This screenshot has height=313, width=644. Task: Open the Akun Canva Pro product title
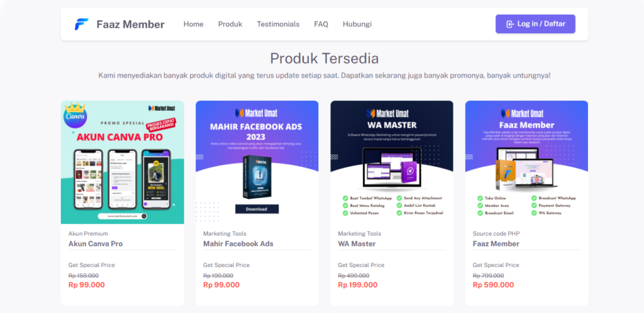(96, 244)
